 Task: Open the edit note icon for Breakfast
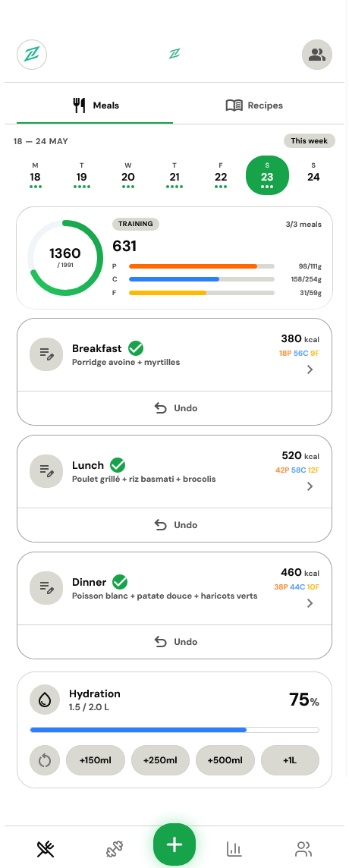tap(46, 354)
